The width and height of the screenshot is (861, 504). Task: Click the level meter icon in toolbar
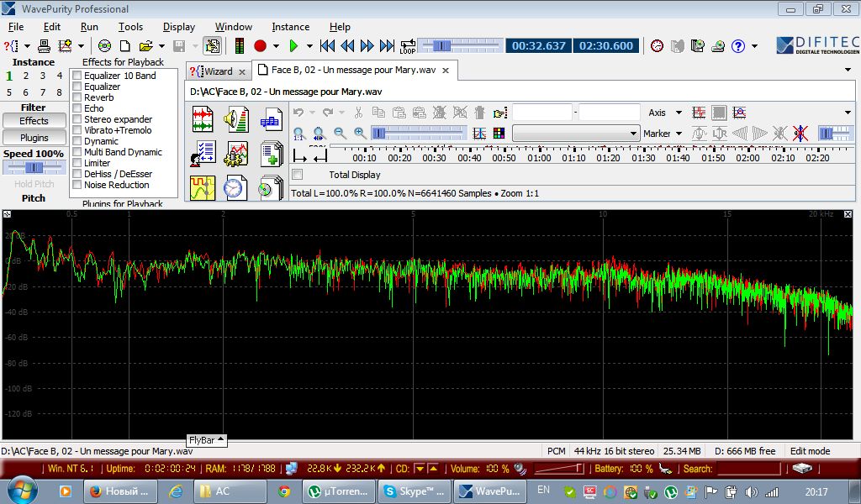tap(240, 46)
